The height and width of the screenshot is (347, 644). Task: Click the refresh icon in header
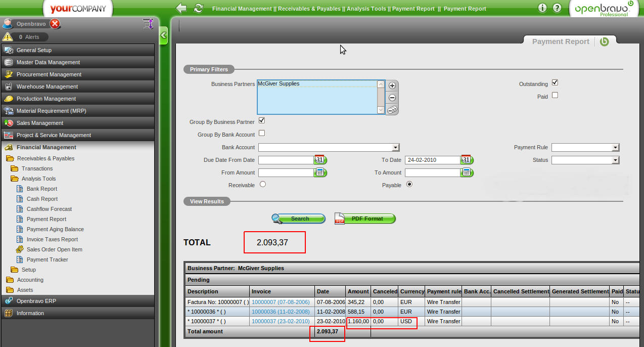[199, 8]
